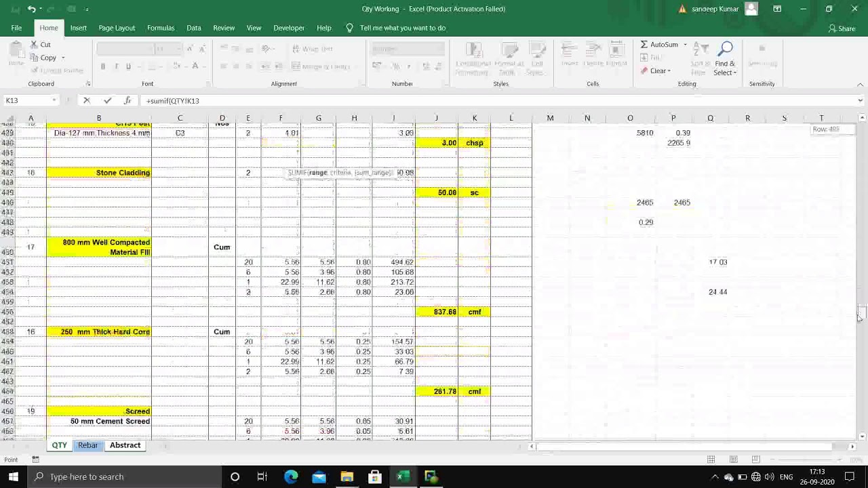Click cell containing 50.00 sc quantity

click(436, 192)
